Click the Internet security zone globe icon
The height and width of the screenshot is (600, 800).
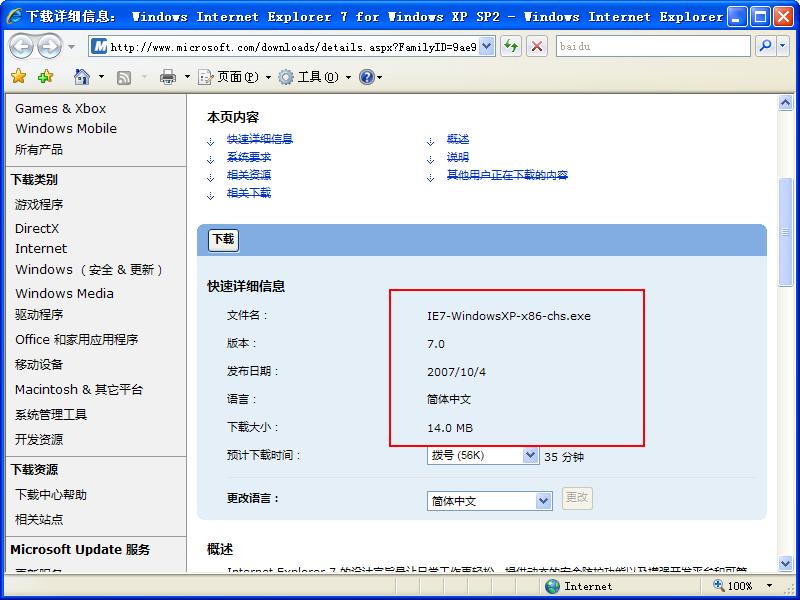coord(552,586)
